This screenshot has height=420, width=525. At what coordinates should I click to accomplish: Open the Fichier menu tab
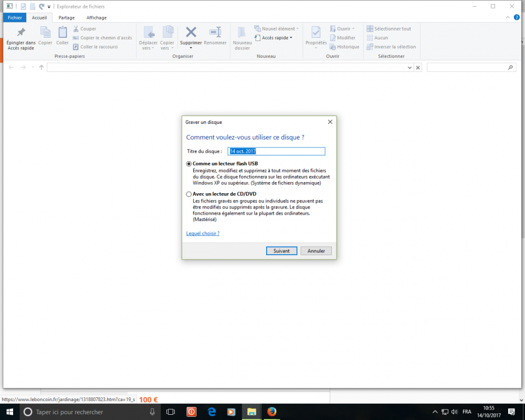(15, 18)
